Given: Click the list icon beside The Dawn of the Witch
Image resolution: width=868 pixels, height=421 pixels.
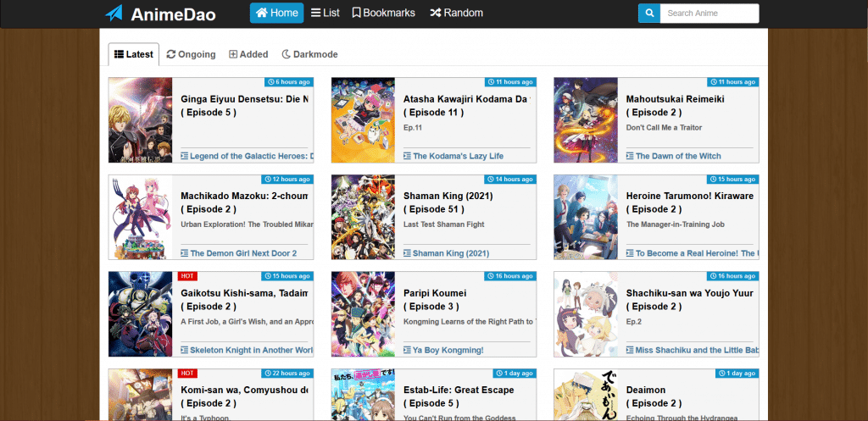Looking at the screenshot, I should [x=630, y=156].
